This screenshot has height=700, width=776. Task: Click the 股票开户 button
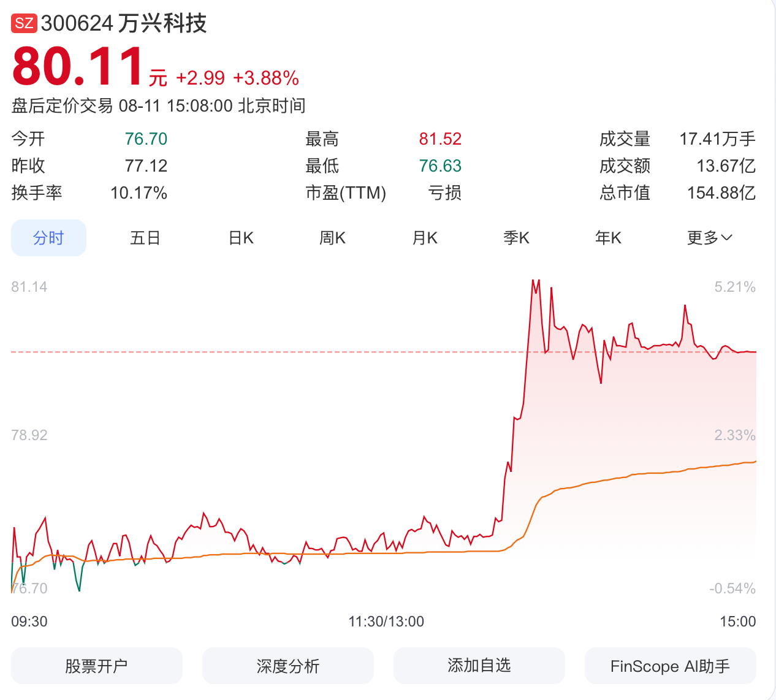point(97,666)
